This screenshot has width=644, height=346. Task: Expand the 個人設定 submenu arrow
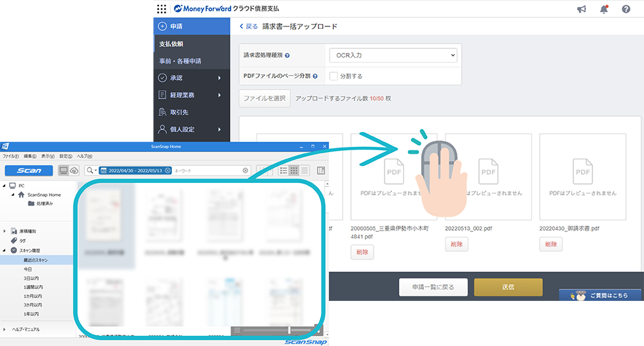pyautogui.click(x=220, y=130)
